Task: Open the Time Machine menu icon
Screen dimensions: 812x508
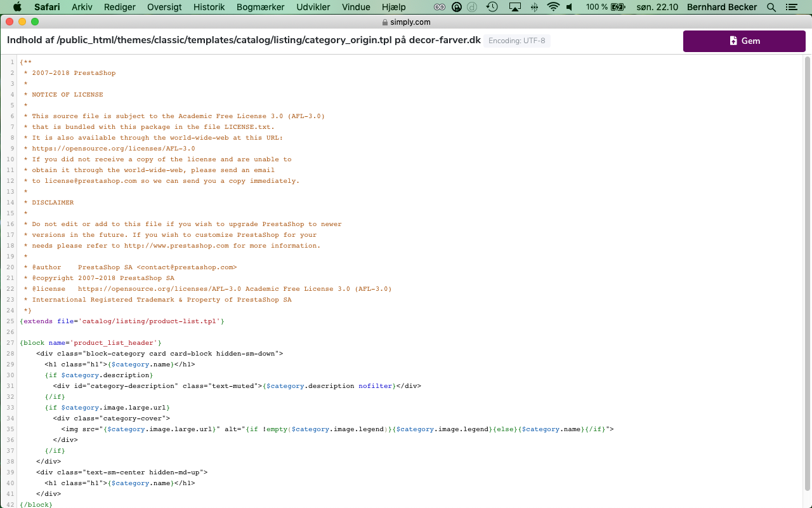Action: (492, 7)
